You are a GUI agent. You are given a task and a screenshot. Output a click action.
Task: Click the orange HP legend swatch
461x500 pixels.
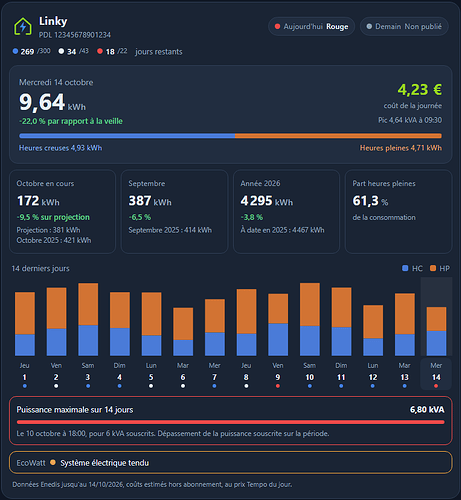(x=433, y=268)
